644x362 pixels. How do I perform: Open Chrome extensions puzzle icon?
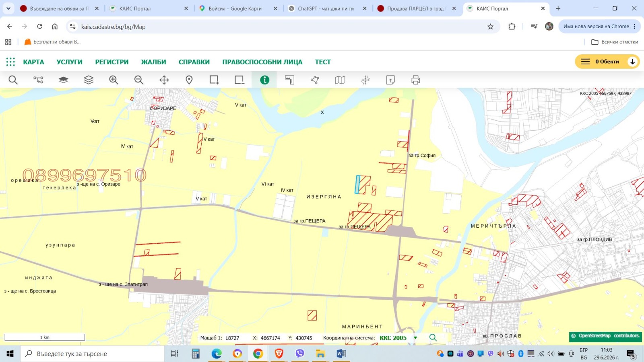[x=512, y=27]
